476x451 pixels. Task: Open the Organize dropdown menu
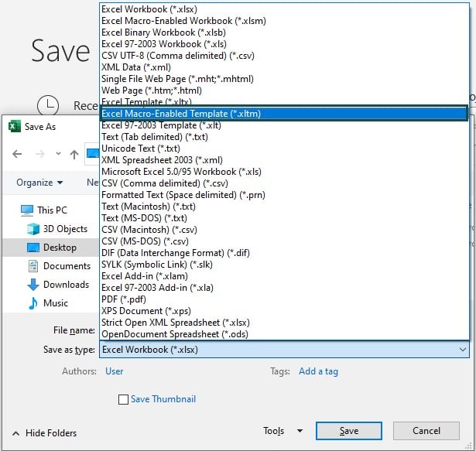coord(39,183)
